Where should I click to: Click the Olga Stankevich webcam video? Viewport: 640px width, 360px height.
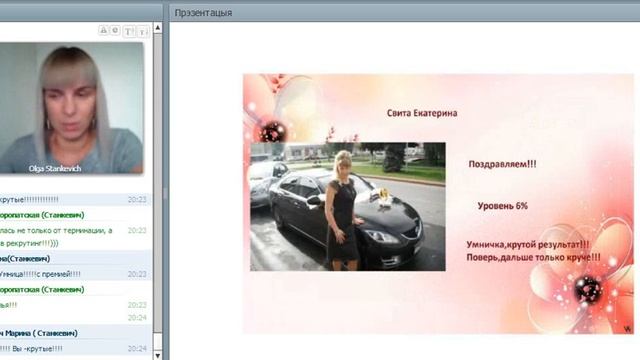click(x=72, y=108)
